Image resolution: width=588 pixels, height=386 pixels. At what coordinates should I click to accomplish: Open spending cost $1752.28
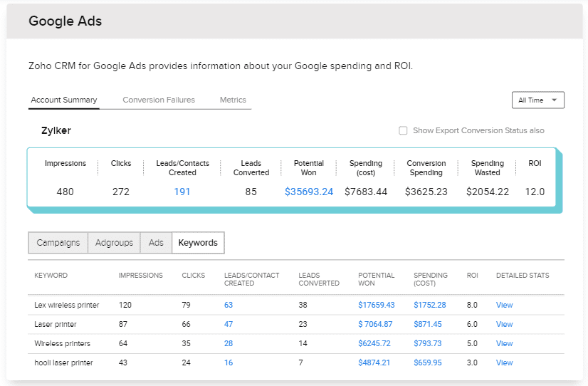pos(430,305)
